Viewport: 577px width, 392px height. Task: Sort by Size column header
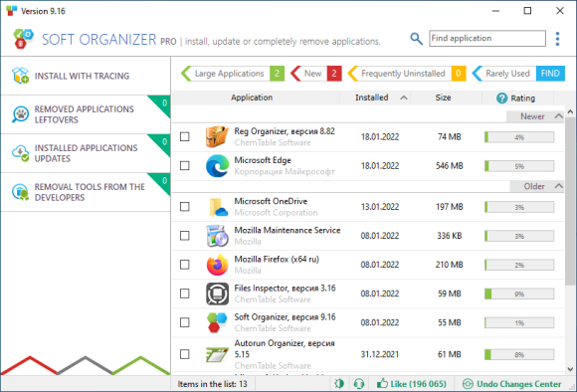446,98
